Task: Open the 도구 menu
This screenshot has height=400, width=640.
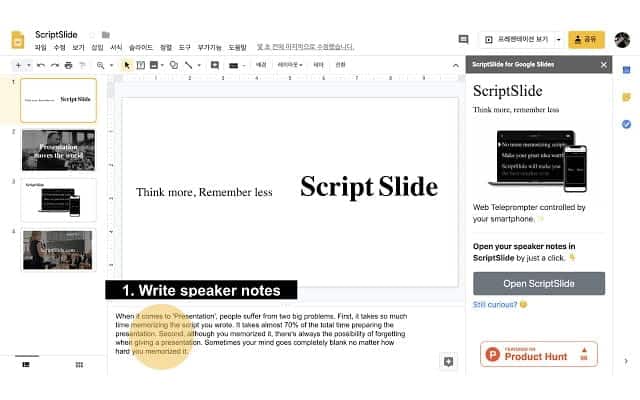Action: [x=184, y=47]
